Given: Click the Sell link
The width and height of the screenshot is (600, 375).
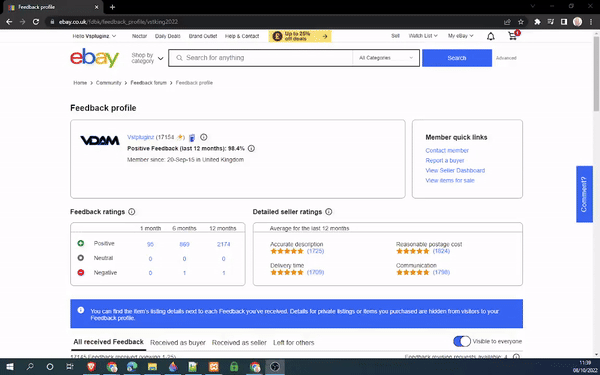Looking at the screenshot, I should coord(395,36).
